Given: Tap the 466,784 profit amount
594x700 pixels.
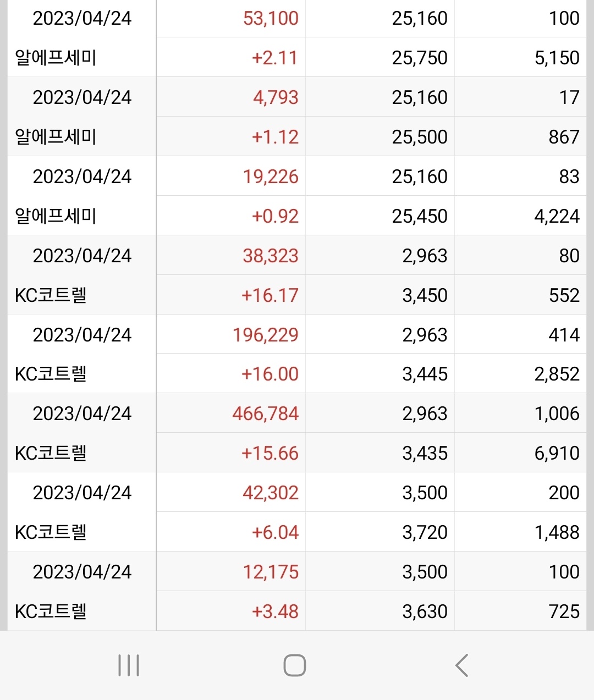Looking at the screenshot, I should coord(266,414).
